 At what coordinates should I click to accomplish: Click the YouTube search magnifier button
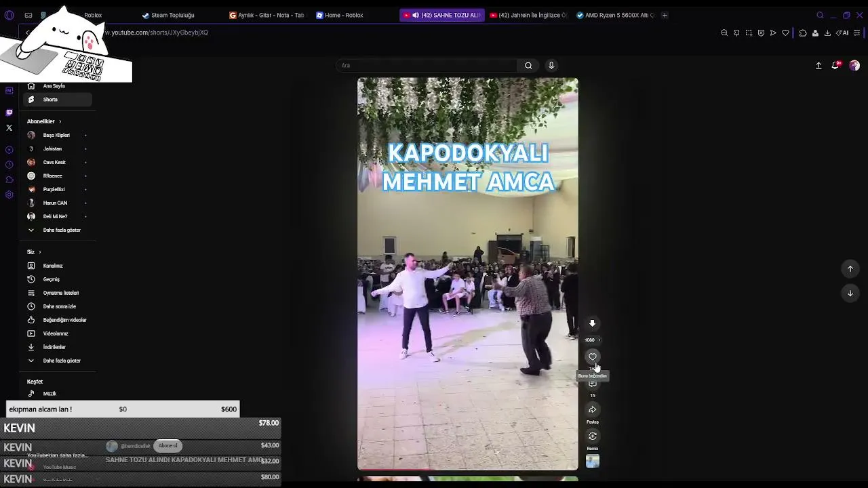(528, 65)
